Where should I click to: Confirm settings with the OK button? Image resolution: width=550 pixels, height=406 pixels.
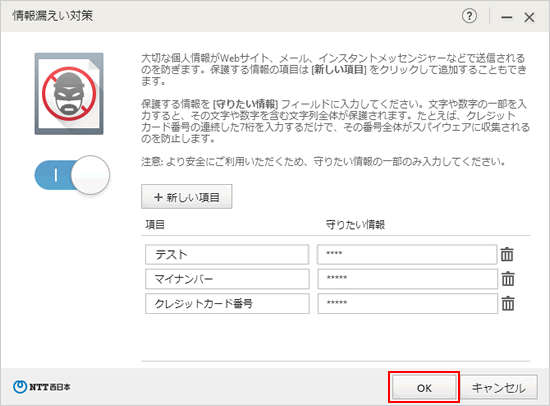[x=424, y=388]
